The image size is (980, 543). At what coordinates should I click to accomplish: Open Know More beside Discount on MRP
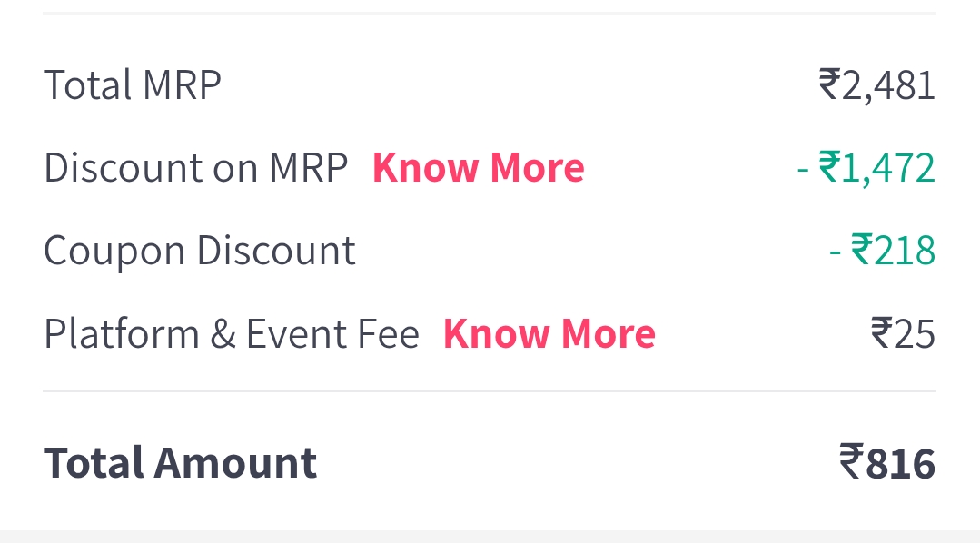(478, 168)
